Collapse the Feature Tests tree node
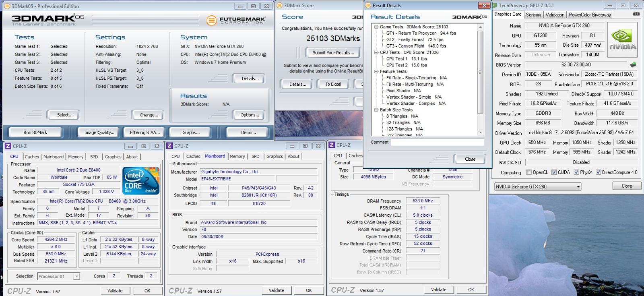644x296 pixels. (376, 72)
